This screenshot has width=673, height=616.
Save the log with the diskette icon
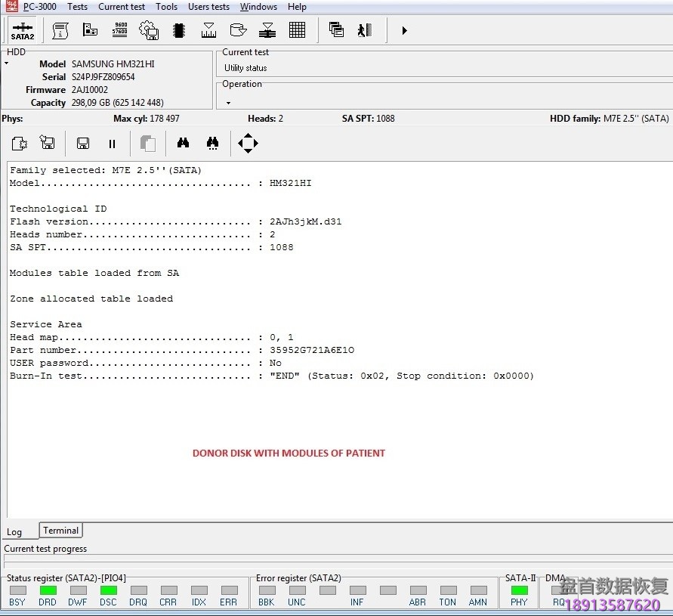[83, 143]
